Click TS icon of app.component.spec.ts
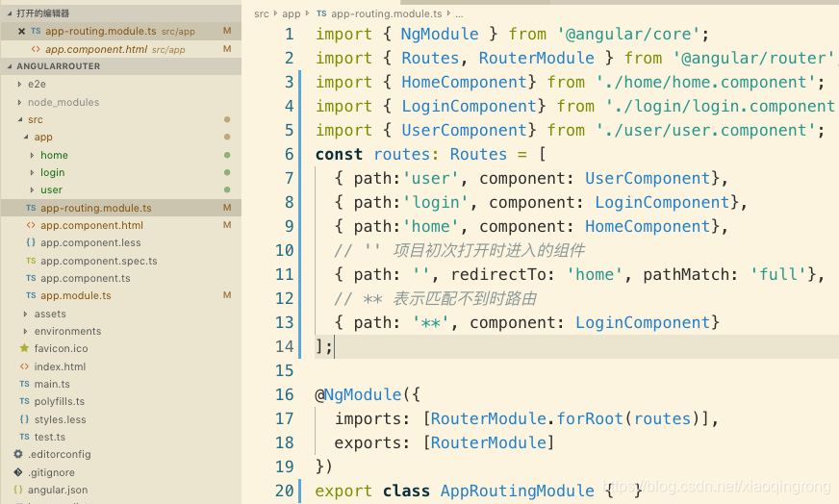Viewport: 839px width, 504px height. point(31,261)
